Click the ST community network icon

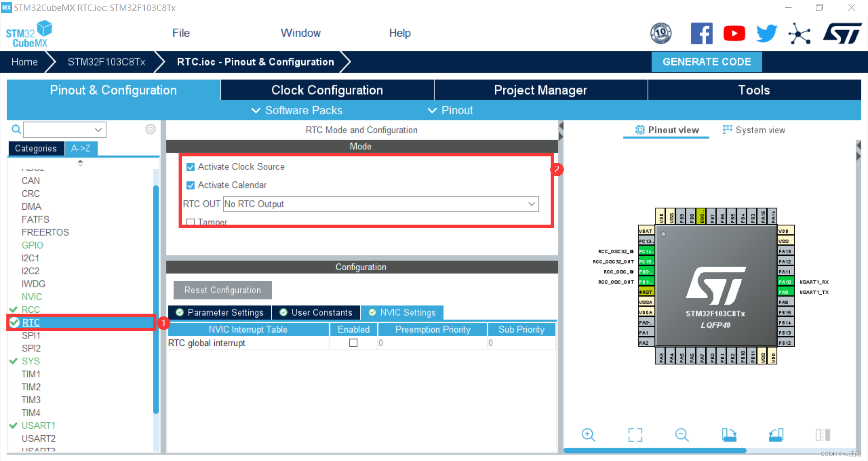[x=799, y=33]
